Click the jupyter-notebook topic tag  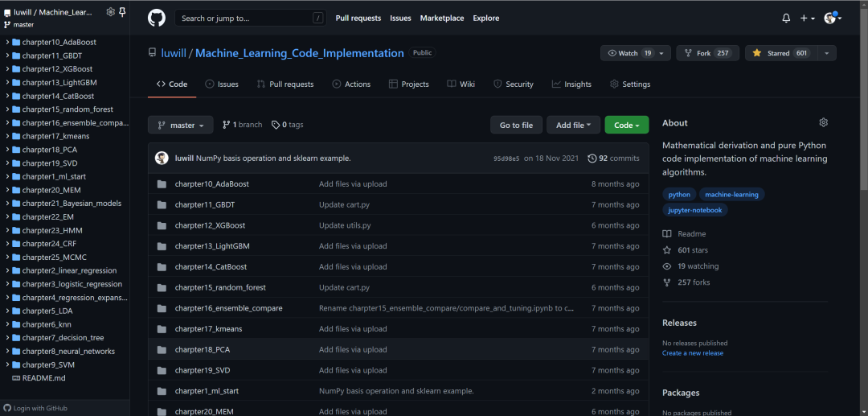[695, 211]
